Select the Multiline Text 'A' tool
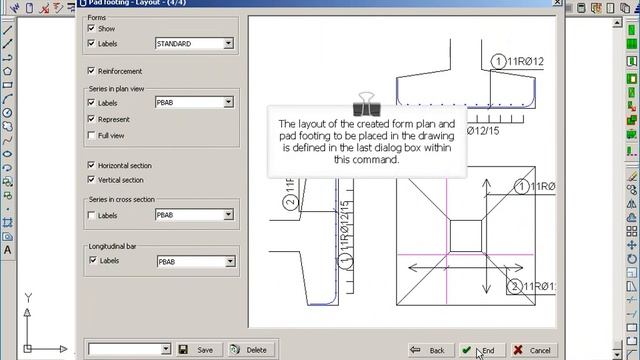 click(x=7, y=250)
